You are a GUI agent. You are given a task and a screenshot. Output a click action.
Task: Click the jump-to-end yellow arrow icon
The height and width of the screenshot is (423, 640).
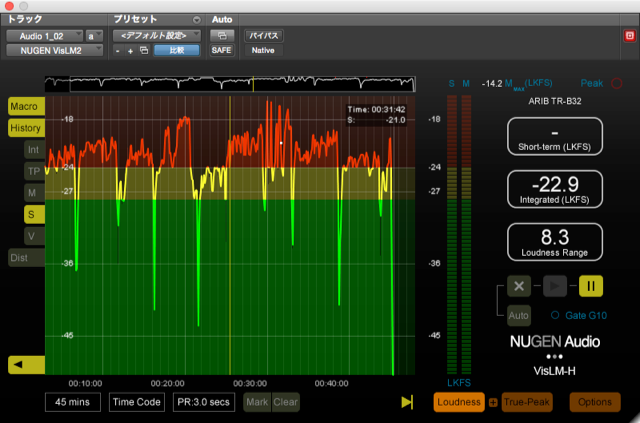(407, 402)
